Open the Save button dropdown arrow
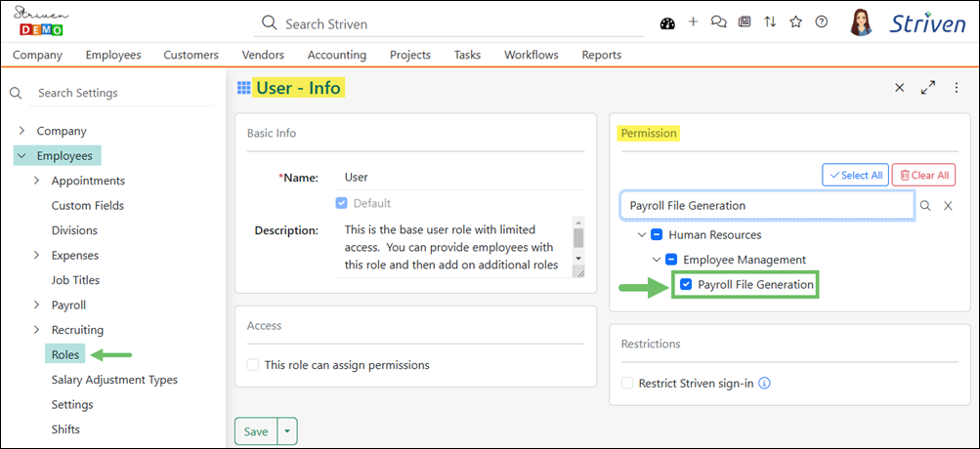Viewport: 980px width, 449px height. click(287, 431)
